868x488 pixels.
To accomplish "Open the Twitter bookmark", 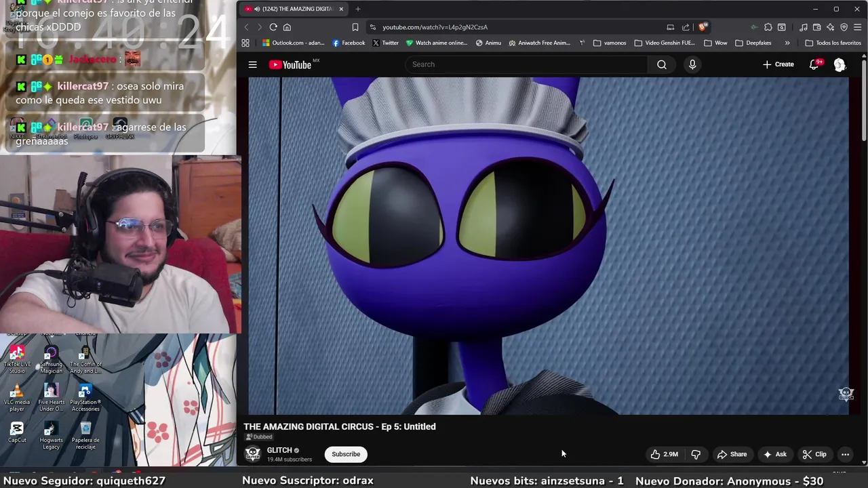I will tap(385, 43).
